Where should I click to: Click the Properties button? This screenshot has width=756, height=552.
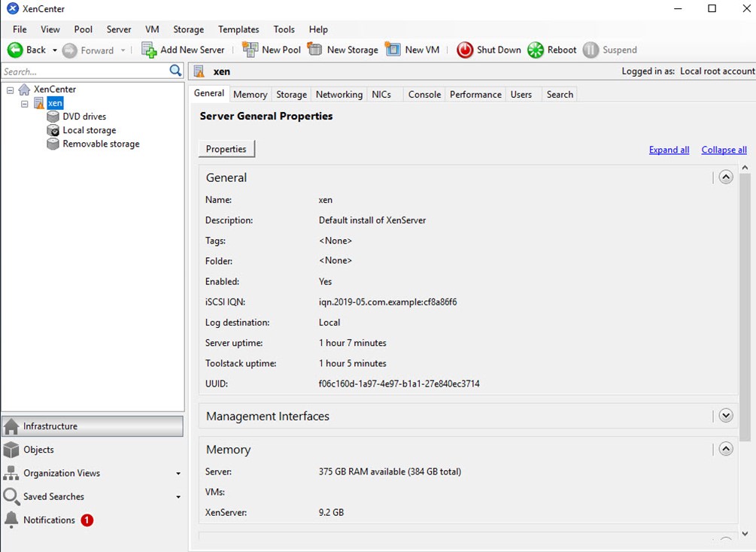[226, 149]
